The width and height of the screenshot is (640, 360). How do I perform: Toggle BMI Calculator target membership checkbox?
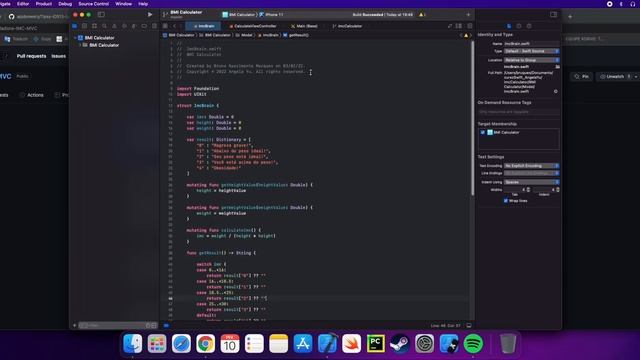pyautogui.click(x=483, y=132)
